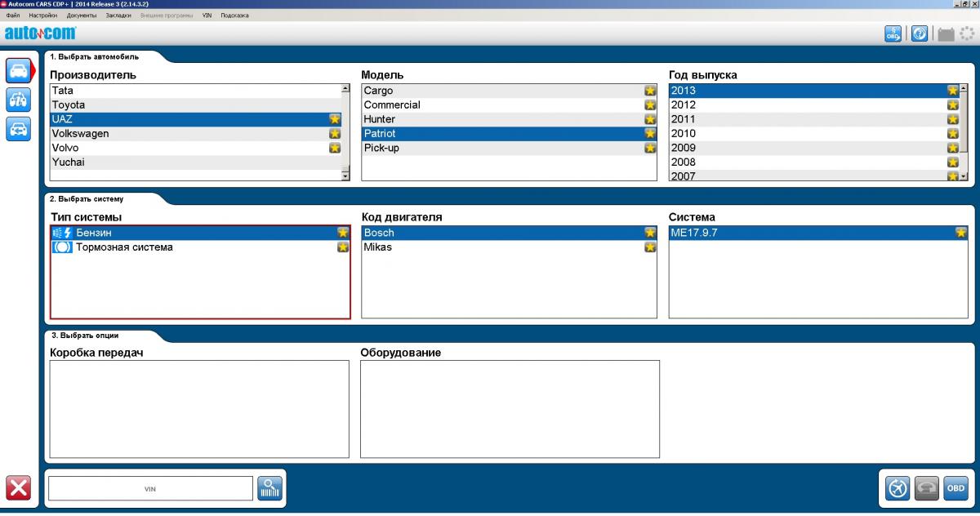980x516 pixels.
Task: Toggle the favorite star for UAZ
Action: 335,119
